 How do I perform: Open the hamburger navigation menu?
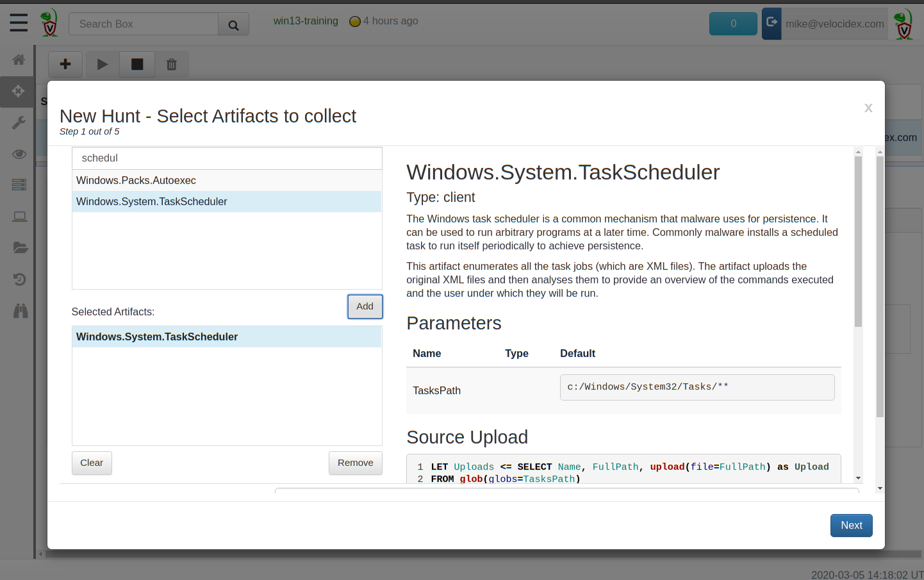19,22
